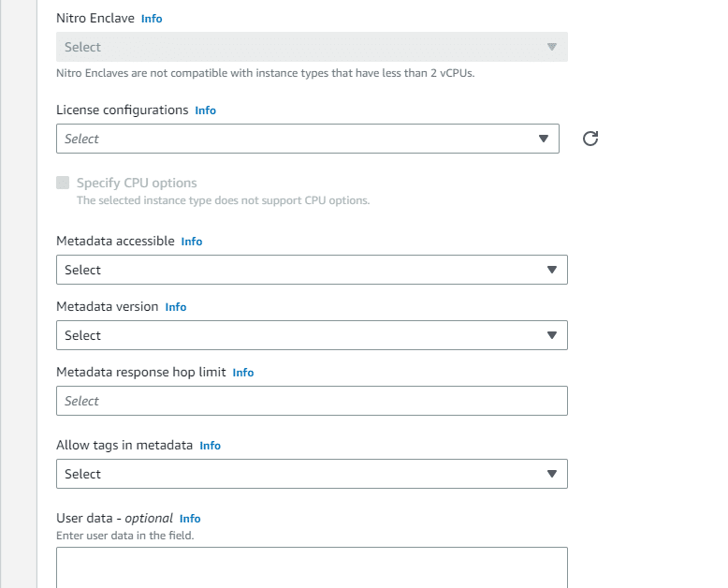Click the License configurations dropdown arrow
This screenshot has height=588, width=728.
[544, 139]
